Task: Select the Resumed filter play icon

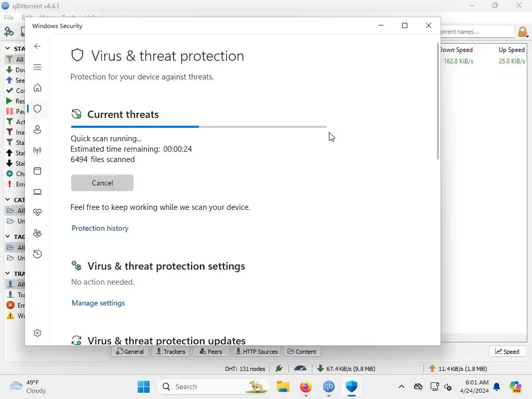Action: [x=9, y=101]
